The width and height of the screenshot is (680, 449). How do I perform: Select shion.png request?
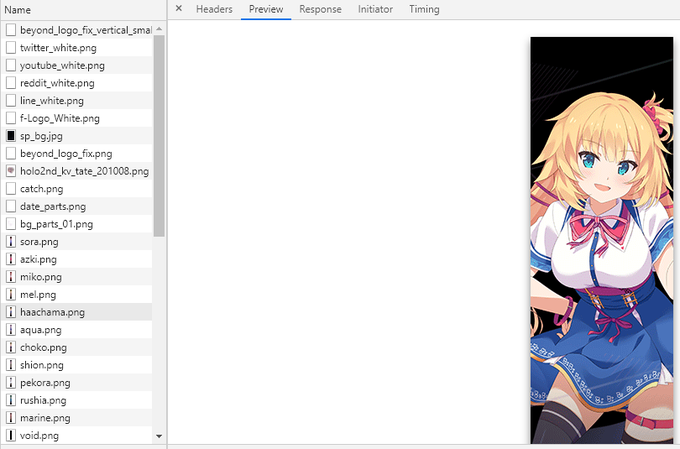(x=77, y=365)
